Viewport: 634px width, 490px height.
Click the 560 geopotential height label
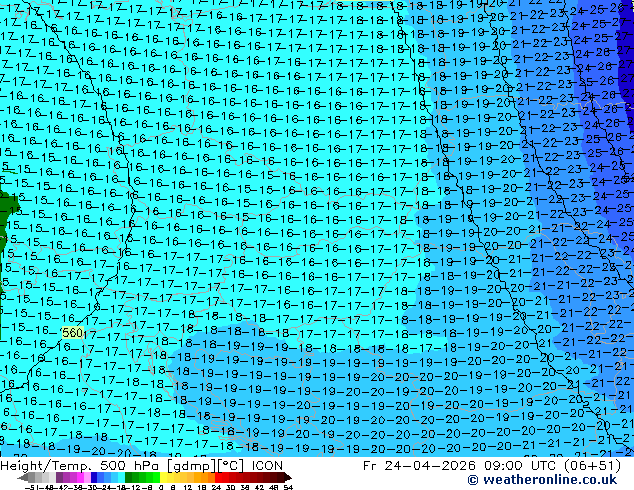tap(73, 333)
